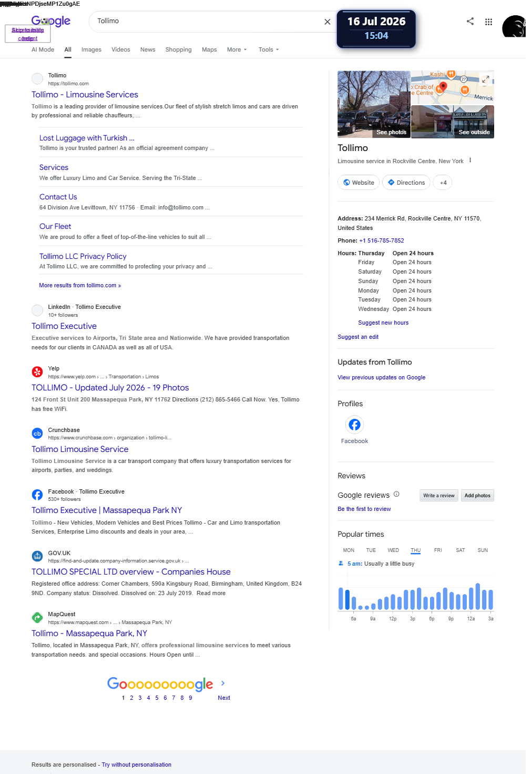Select FRI in Popular times

(x=438, y=550)
